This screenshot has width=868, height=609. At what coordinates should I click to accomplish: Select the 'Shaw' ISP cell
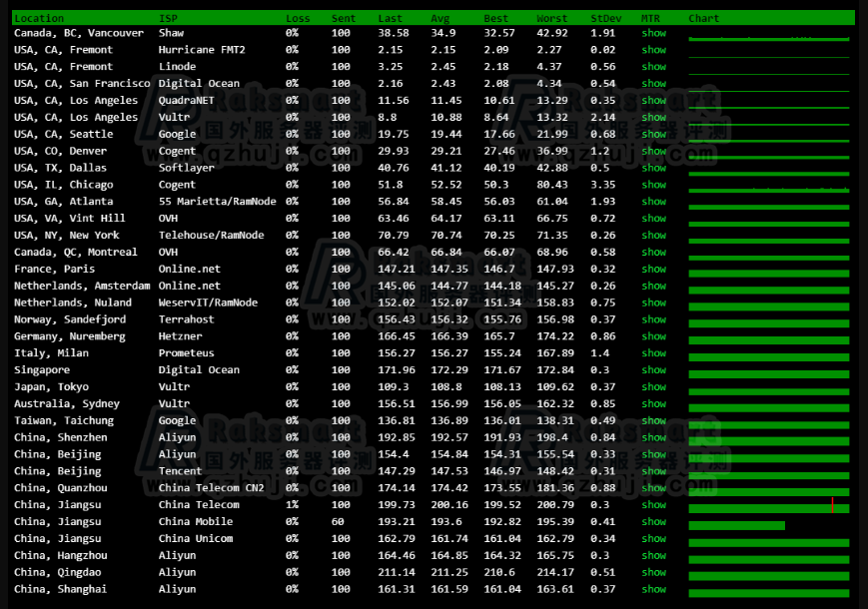point(171,33)
